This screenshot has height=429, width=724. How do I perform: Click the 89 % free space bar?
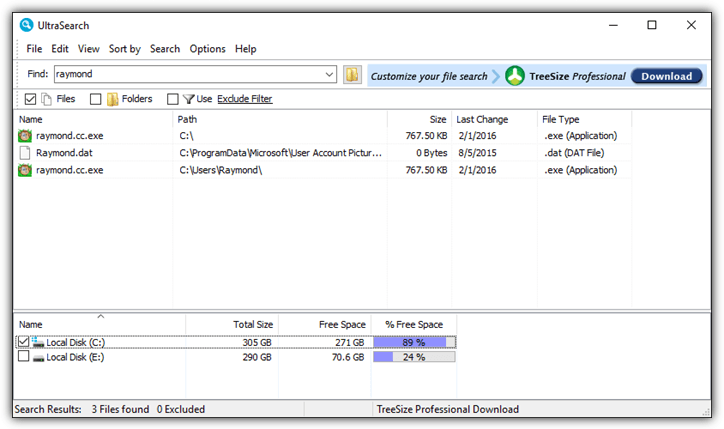click(414, 343)
